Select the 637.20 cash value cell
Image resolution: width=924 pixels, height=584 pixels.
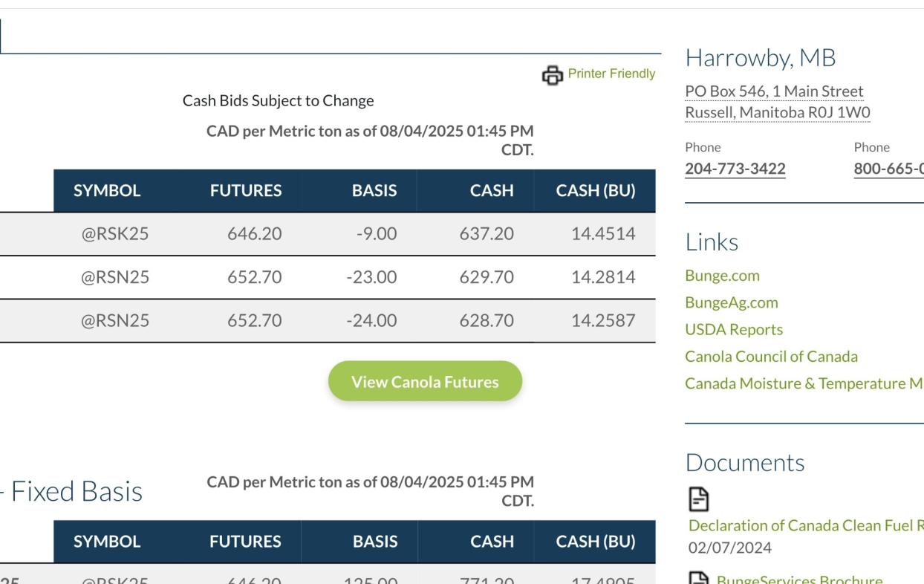click(486, 234)
